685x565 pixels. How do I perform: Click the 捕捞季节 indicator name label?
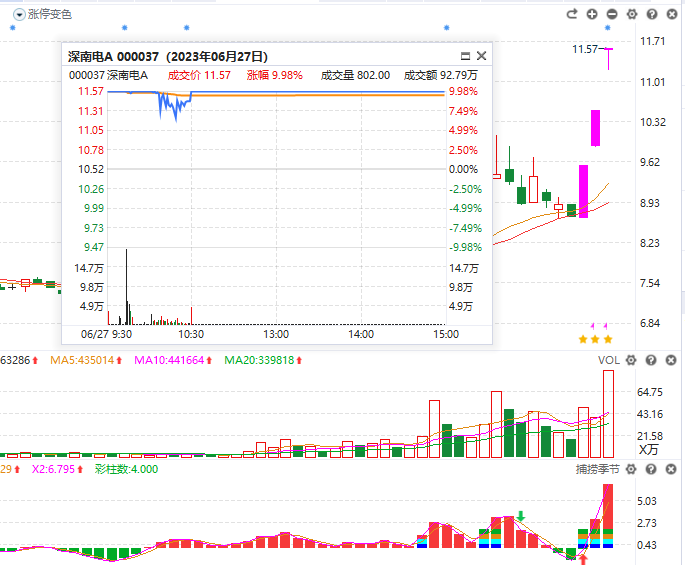point(598,469)
